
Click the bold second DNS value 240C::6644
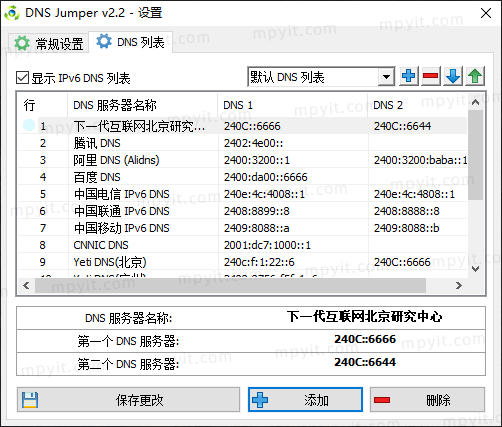(365, 362)
